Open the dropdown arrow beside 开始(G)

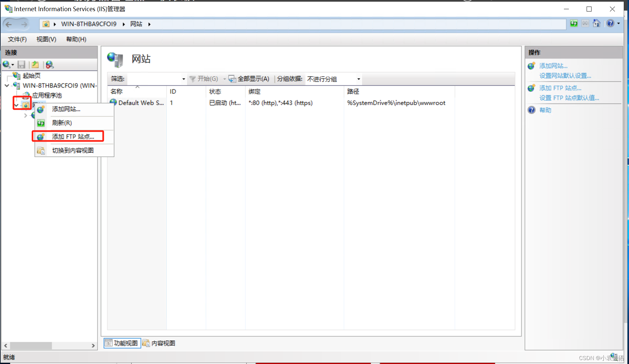(224, 79)
